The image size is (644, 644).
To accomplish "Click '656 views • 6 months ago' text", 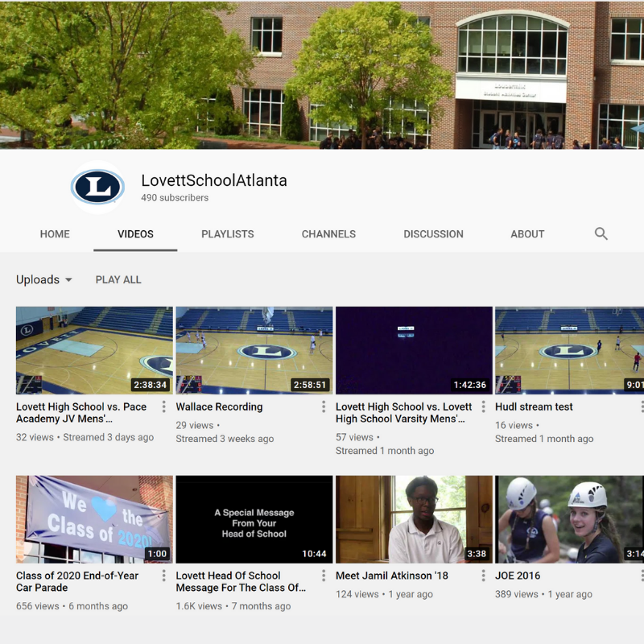I will click(72, 606).
